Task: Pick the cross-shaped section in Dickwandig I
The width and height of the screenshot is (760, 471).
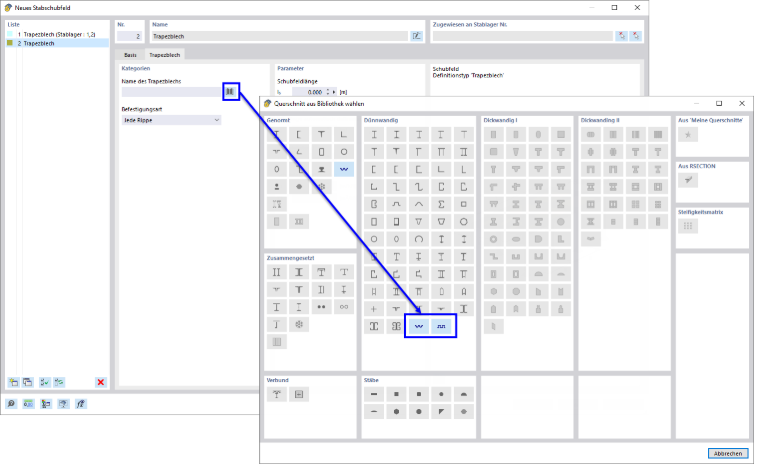Action: coord(516,187)
